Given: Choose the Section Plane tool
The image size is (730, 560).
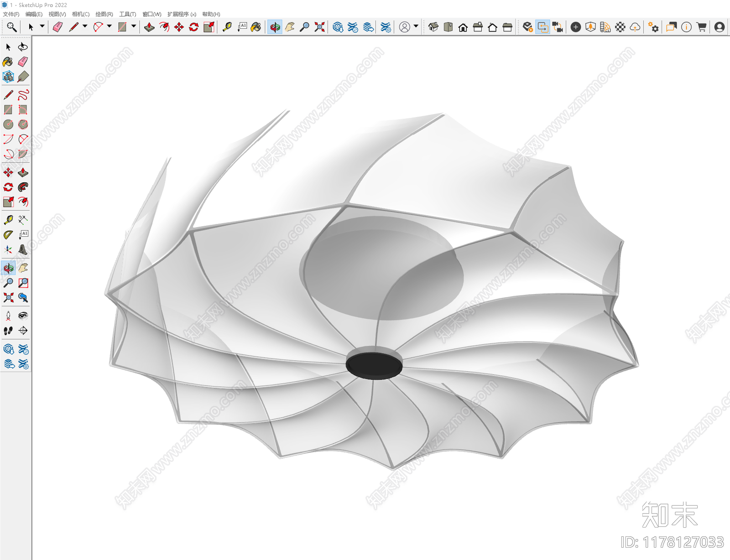Looking at the screenshot, I should click(x=23, y=330).
